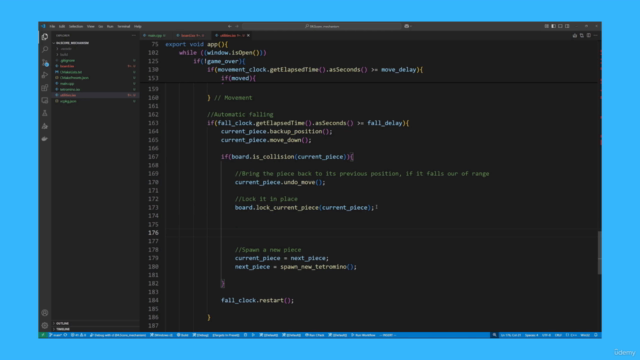Close the utilities.ixx editor tab
640x360 pixels.
tap(248, 36)
